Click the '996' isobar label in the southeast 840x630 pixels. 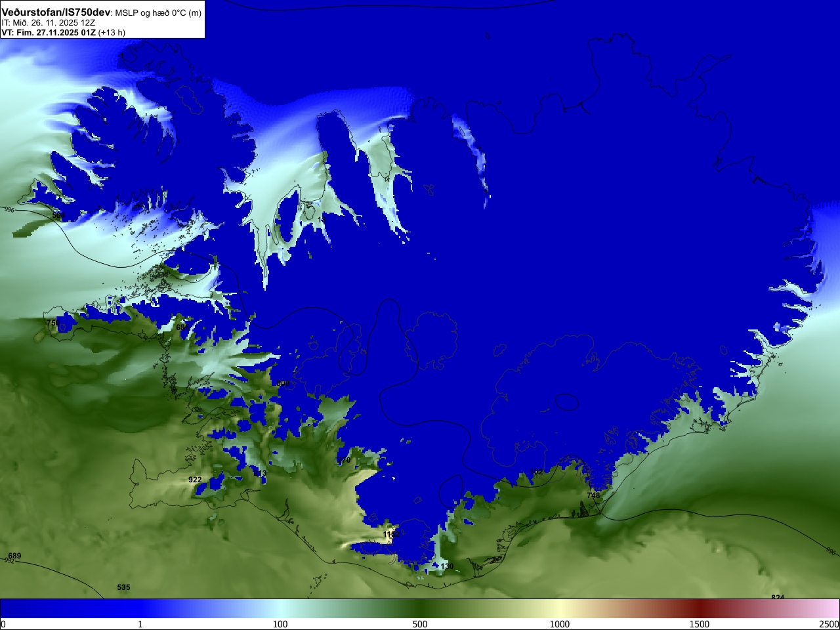coord(830,552)
